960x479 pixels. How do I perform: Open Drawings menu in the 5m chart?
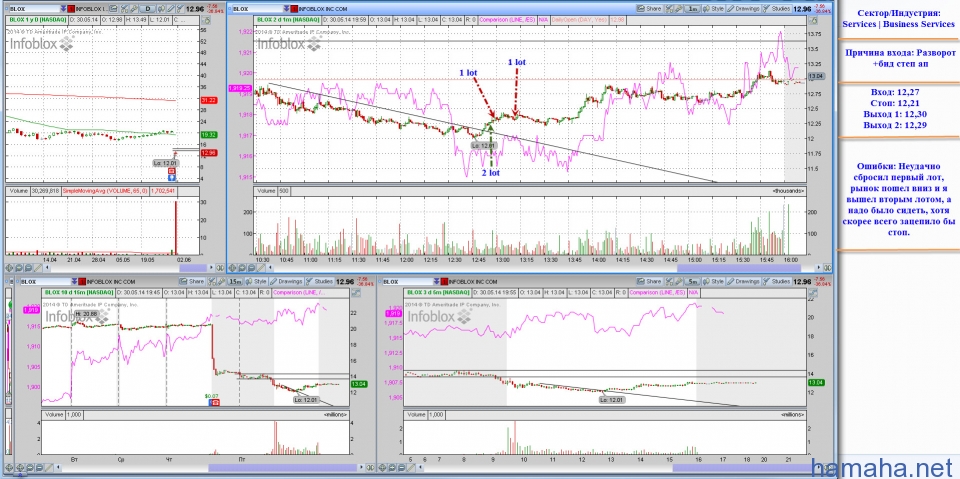pos(743,281)
